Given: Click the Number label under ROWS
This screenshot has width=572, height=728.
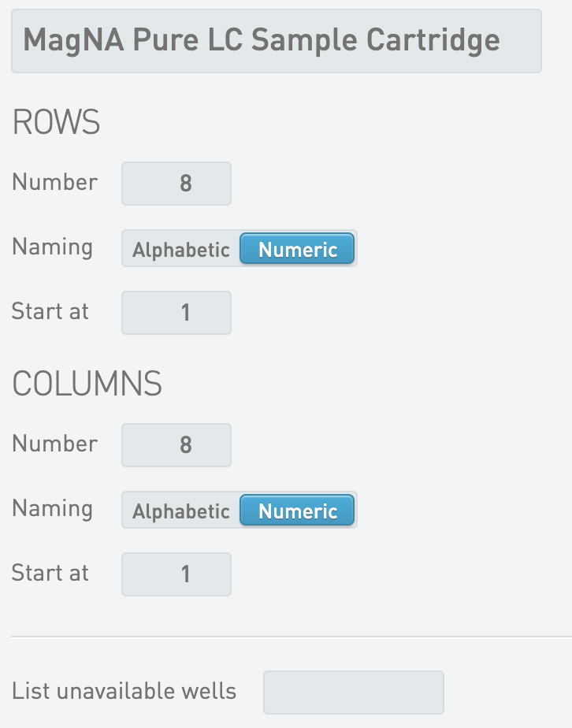Looking at the screenshot, I should coord(55,181).
